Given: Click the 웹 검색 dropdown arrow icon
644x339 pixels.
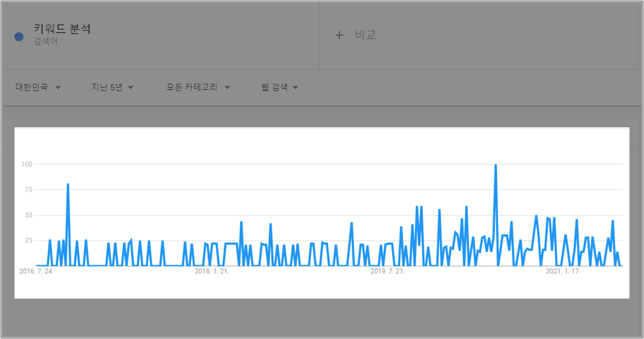Looking at the screenshot, I should click(296, 87).
